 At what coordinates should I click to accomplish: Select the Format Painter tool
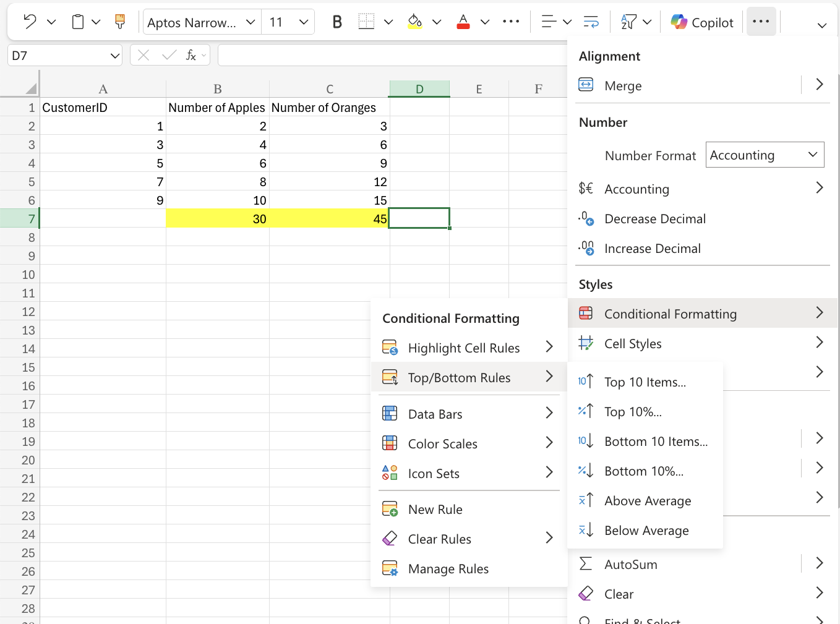119,20
